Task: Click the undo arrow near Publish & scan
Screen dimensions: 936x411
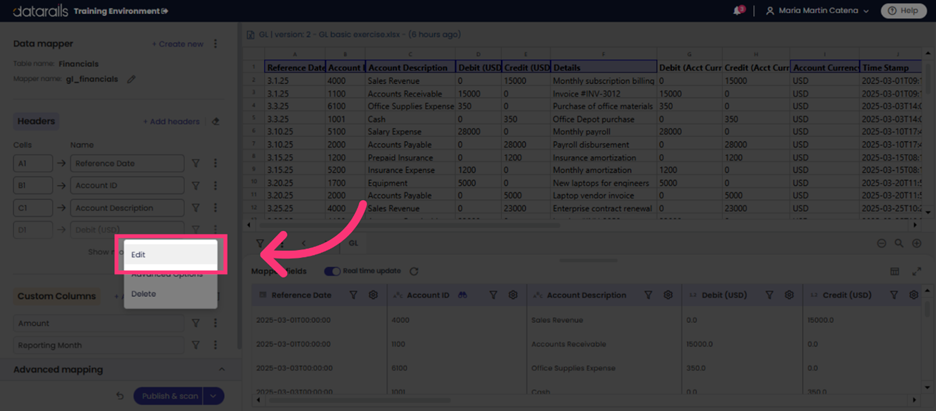Action: [120, 396]
